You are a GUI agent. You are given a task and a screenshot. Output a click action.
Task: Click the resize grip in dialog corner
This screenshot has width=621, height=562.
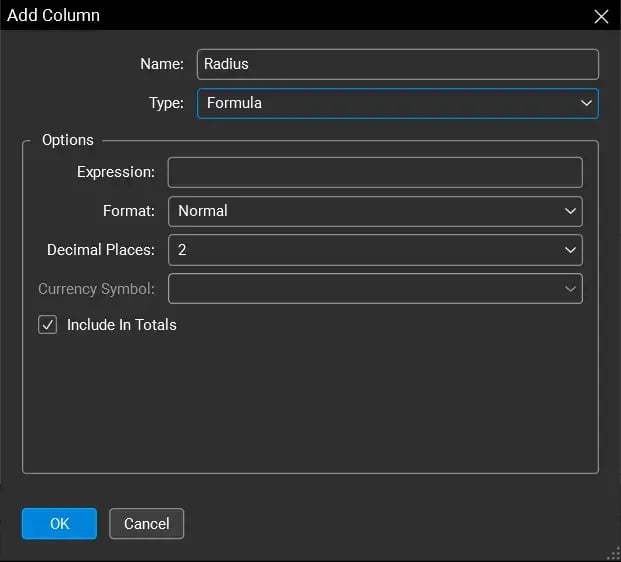[x=612, y=553]
